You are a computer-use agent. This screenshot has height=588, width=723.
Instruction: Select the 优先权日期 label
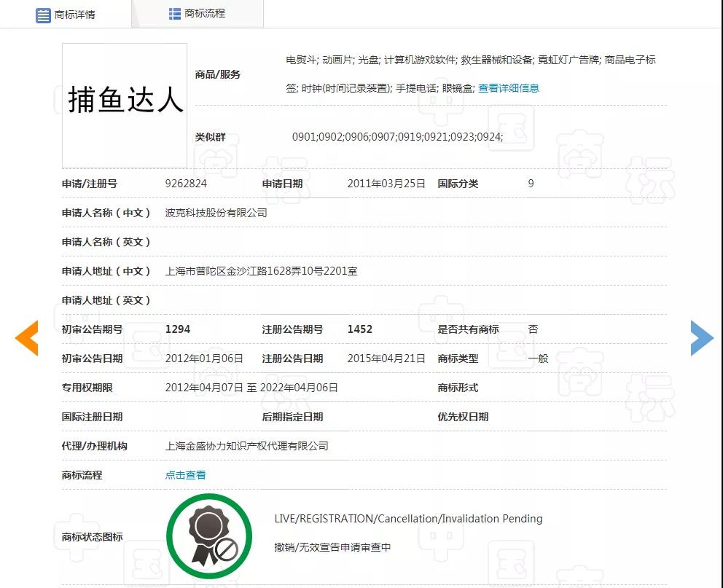[x=463, y=417]
